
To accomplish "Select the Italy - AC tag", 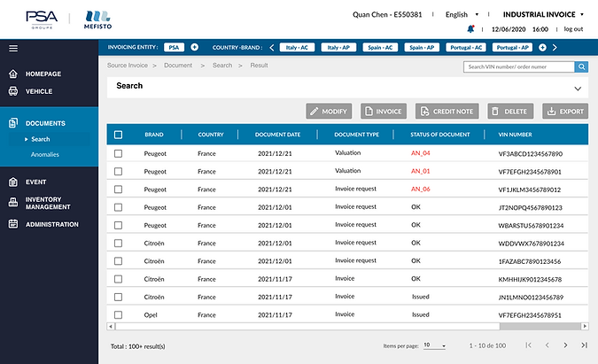I will coord(297,47).
